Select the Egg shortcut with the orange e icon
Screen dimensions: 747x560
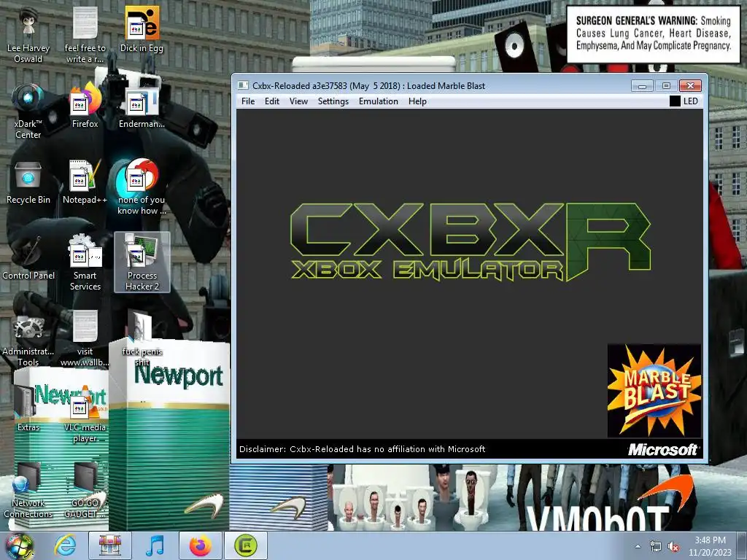tap(142, 31)
